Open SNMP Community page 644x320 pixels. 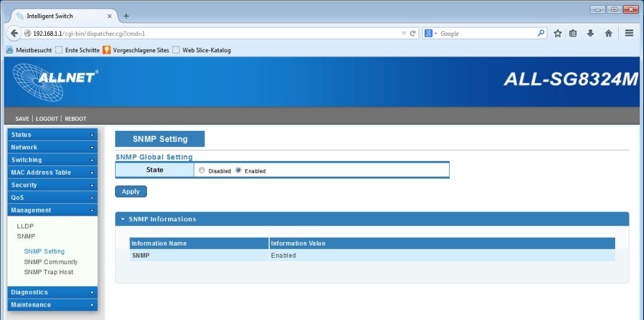point(51,262)
